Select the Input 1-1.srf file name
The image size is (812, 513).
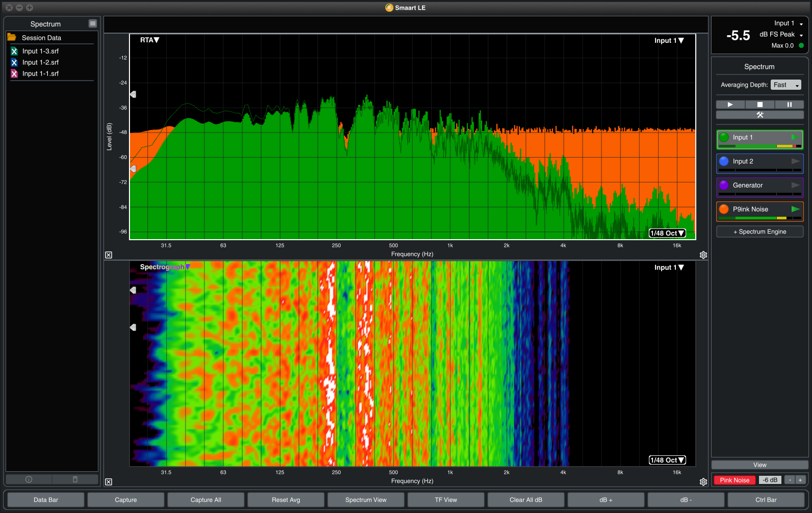point(40,73)
